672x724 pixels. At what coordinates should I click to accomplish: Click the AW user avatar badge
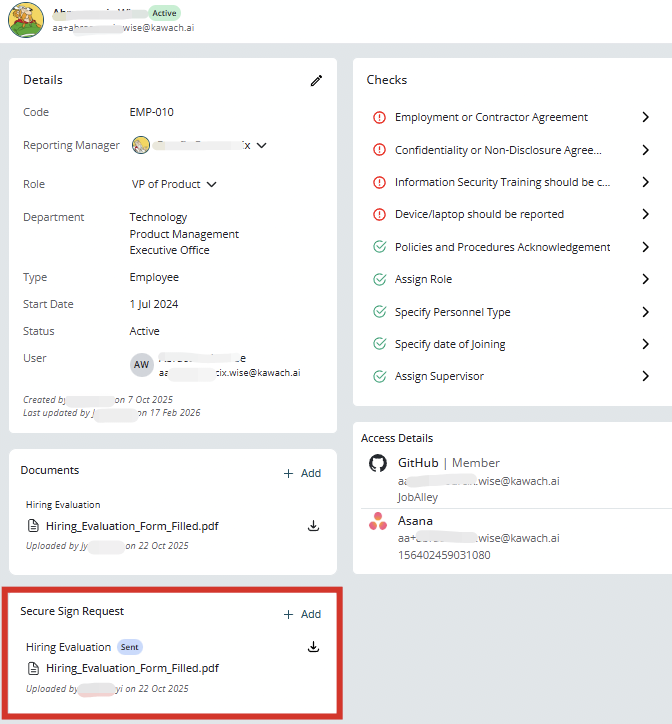click(142, 365)
